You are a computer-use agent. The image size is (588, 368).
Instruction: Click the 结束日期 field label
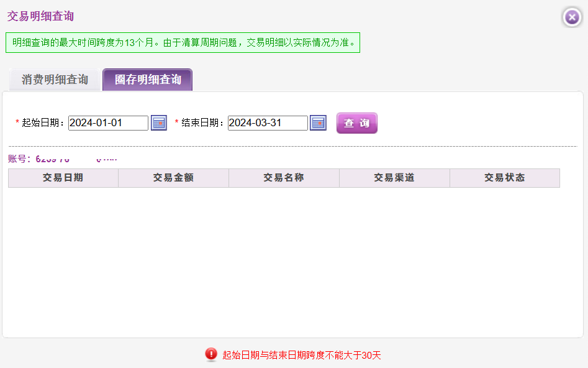point(203,123)
